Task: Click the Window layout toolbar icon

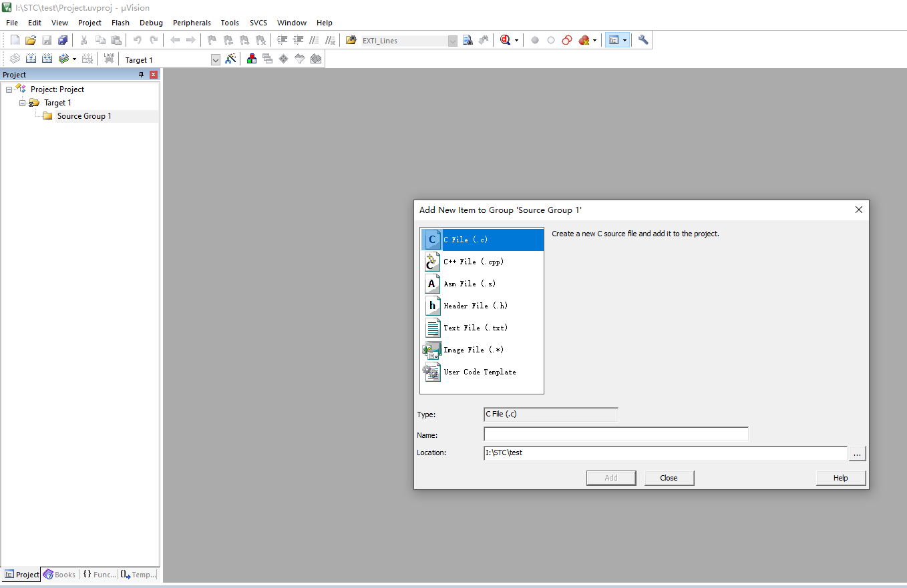Action: 614,40
